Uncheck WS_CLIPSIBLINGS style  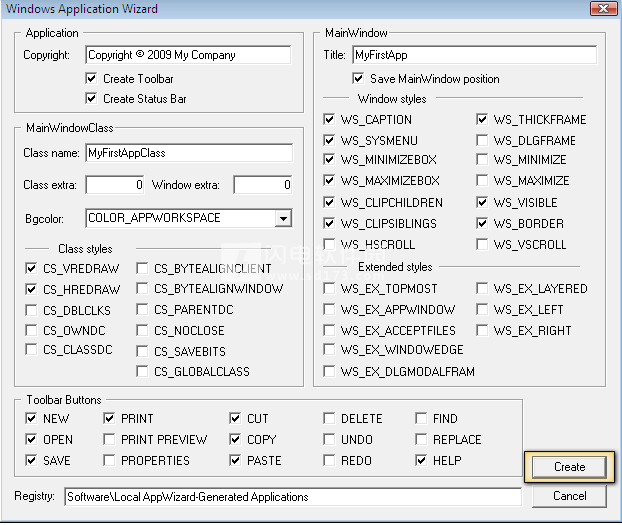(329, 223)
